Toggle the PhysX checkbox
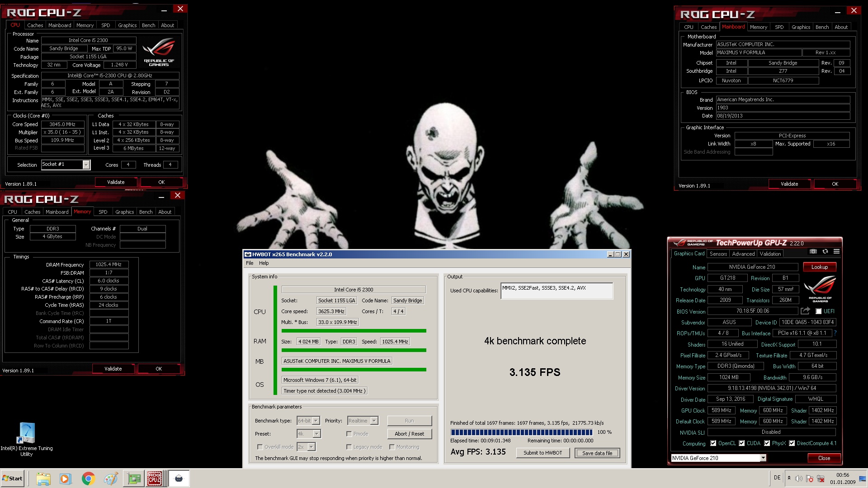 coord(767,443)
